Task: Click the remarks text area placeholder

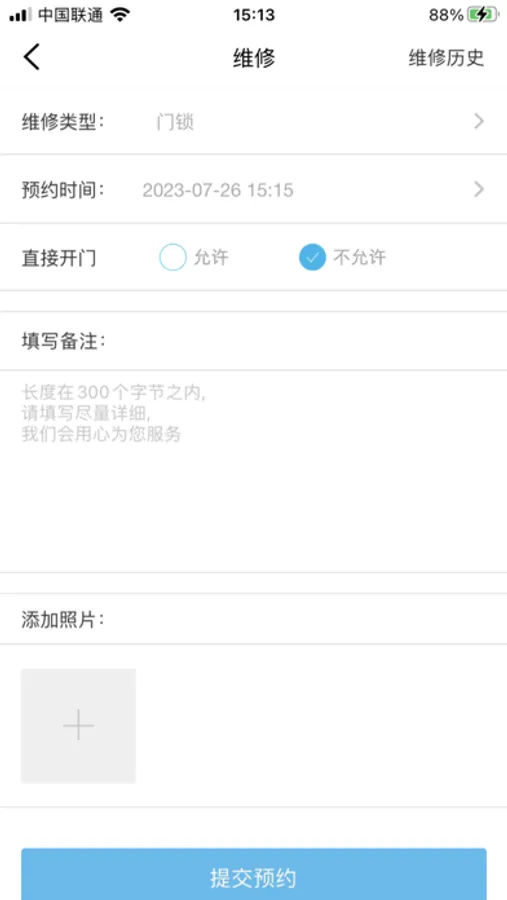Action: pyautogui.click(x=253, y=471)
